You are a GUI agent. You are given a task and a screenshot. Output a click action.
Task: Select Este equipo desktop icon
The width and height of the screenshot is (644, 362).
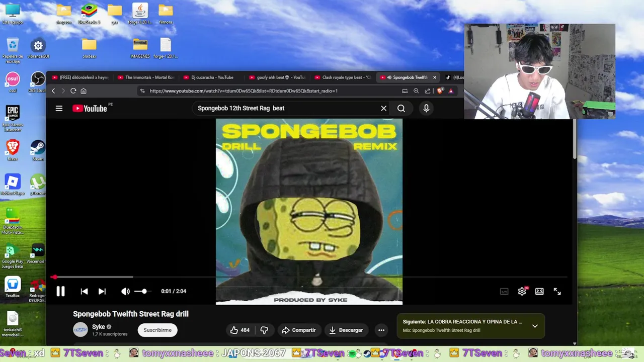[13, 14]
